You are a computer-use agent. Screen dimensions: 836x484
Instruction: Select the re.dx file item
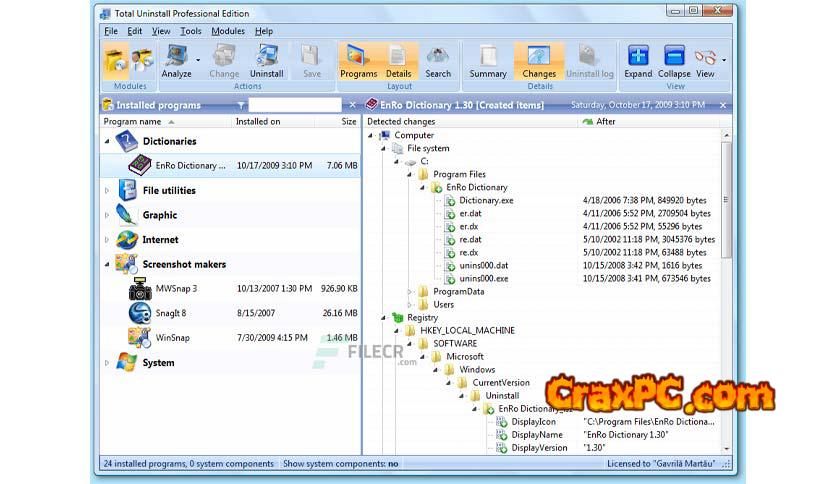(x=468, y=253)
